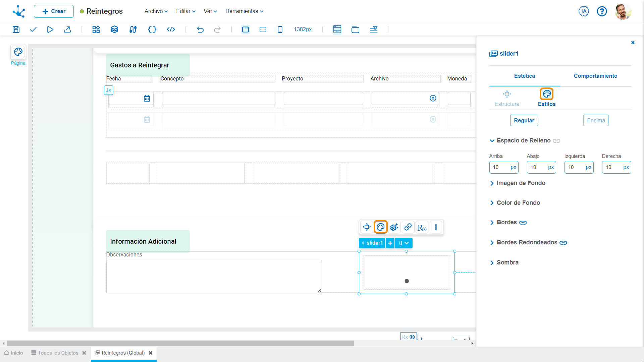Add a slide with the plus button
Image resolution: width=644 pixels, height=362 pixels.
(x=390, y=243)
